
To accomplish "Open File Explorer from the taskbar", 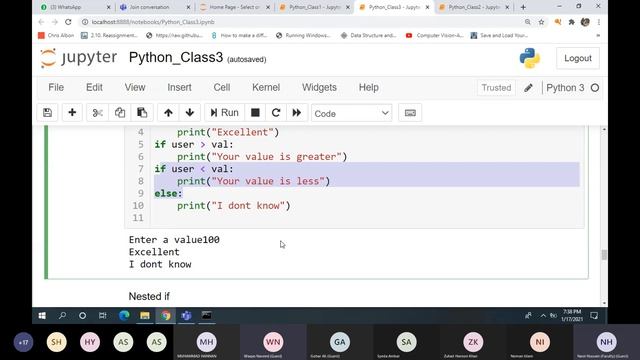I will [145, 316].
